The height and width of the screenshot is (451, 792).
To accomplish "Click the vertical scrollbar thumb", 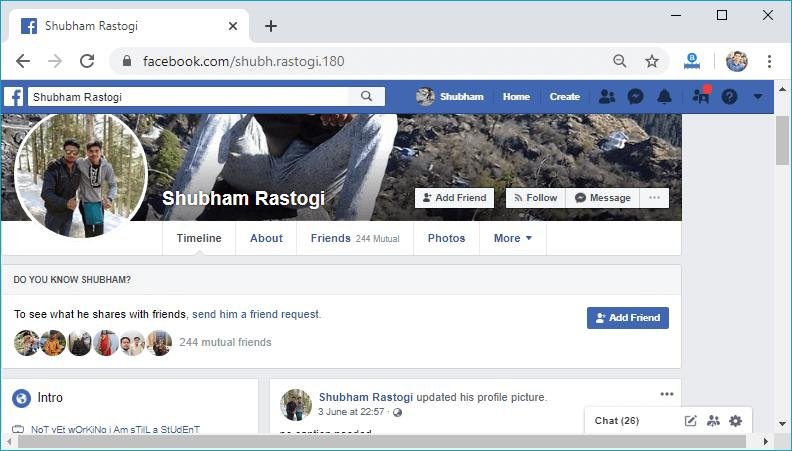I will tap(782, 140).
